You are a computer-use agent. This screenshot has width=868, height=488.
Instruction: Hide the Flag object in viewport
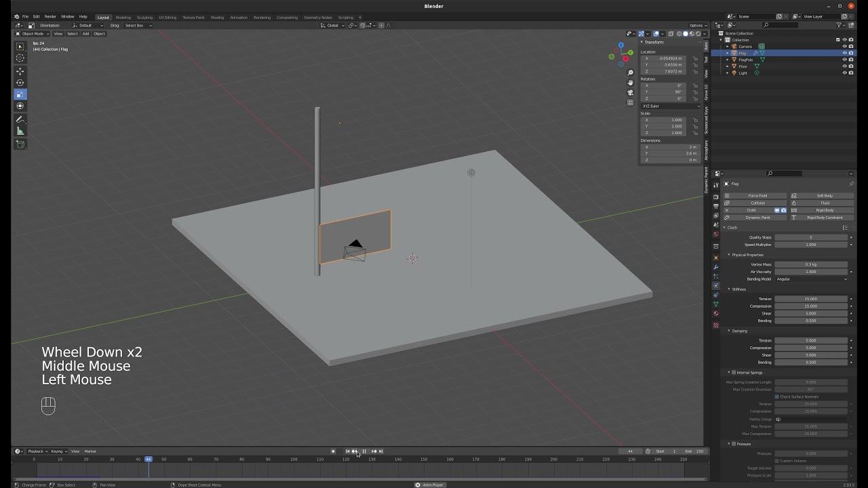845,53
